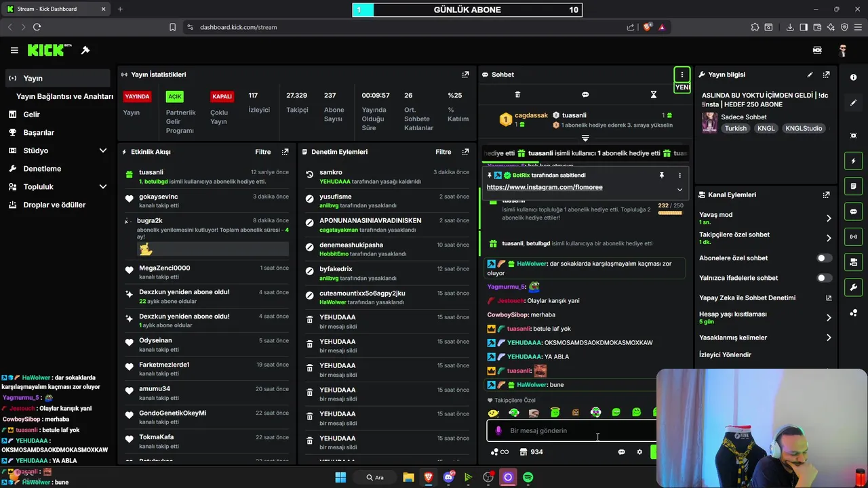Unpin the BotRix pinned message
Viewport: 868px width, 488px height.
click(661, 175)
